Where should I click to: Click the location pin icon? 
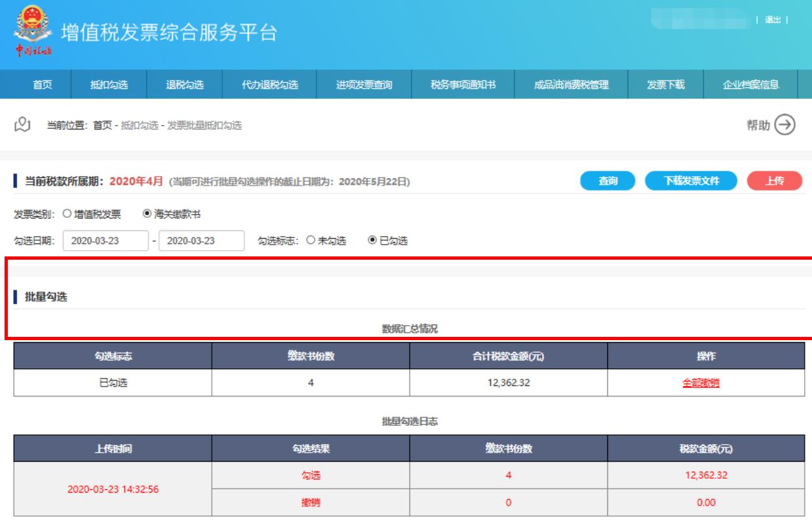(x=23, y=125)
